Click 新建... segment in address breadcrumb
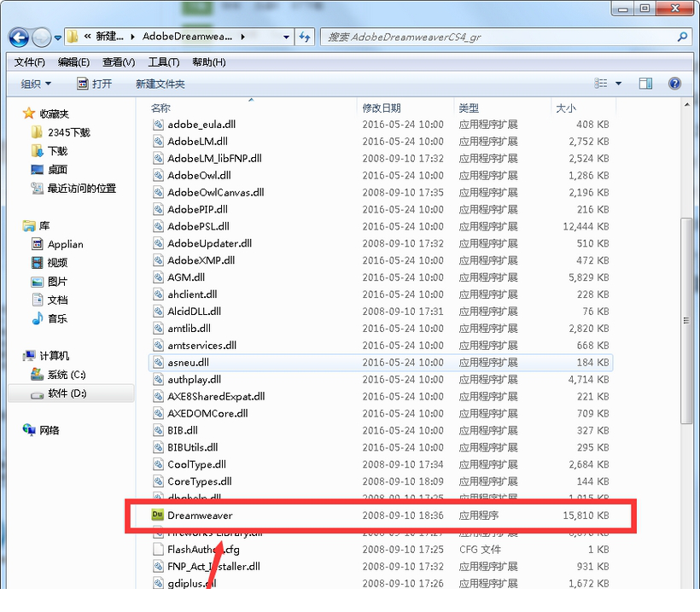Image resolution: width=700 pixels, height=612 pixels. click(x=109, y=37)
